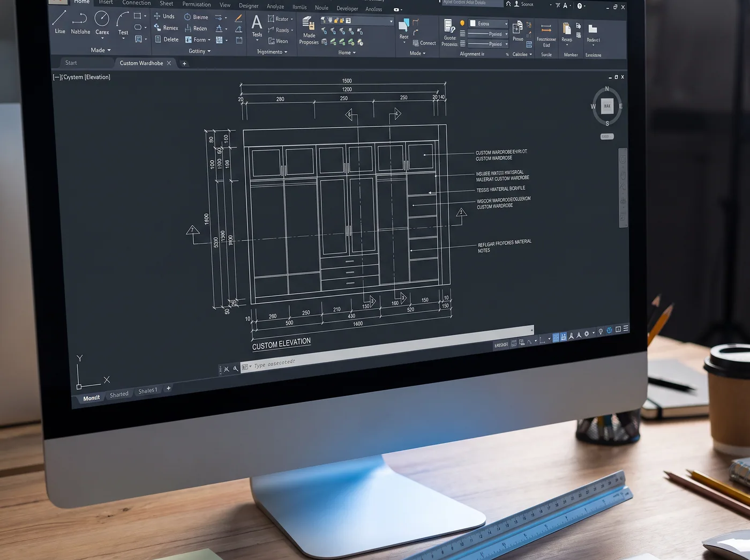Select the polyline tool labeled Nablahe
The image size is (750, 560).
click(80, 23)
